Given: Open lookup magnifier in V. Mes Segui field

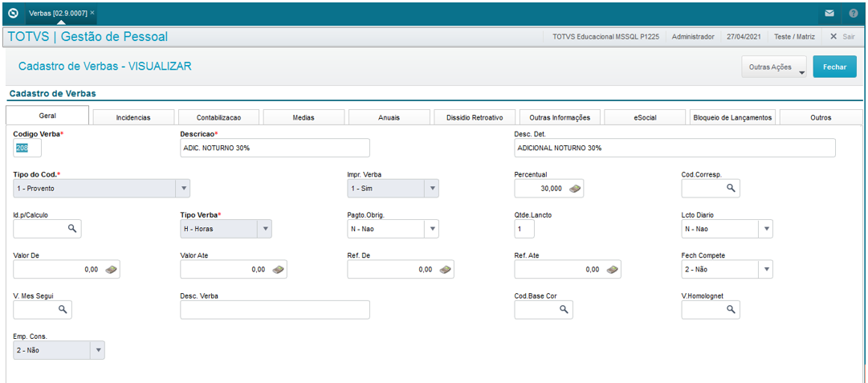Looking at the screenshot, I should (x=63, y=309).
